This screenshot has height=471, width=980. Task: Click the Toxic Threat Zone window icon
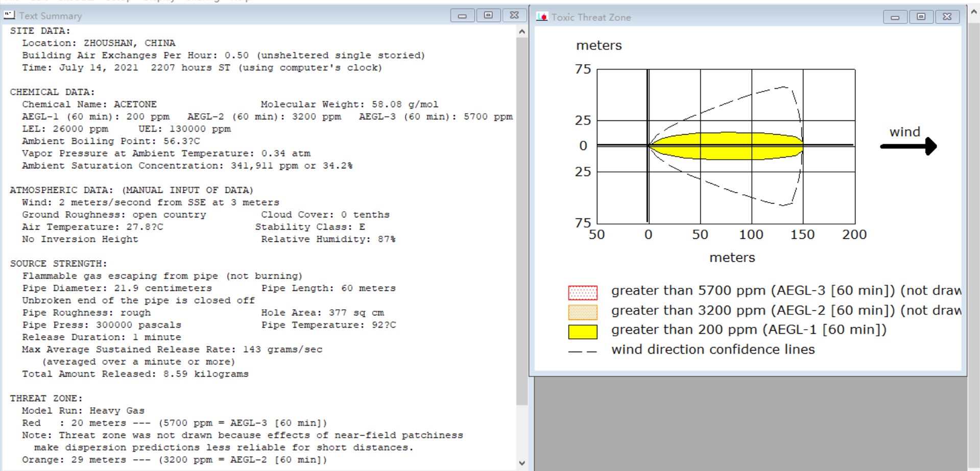click(542, 17)
